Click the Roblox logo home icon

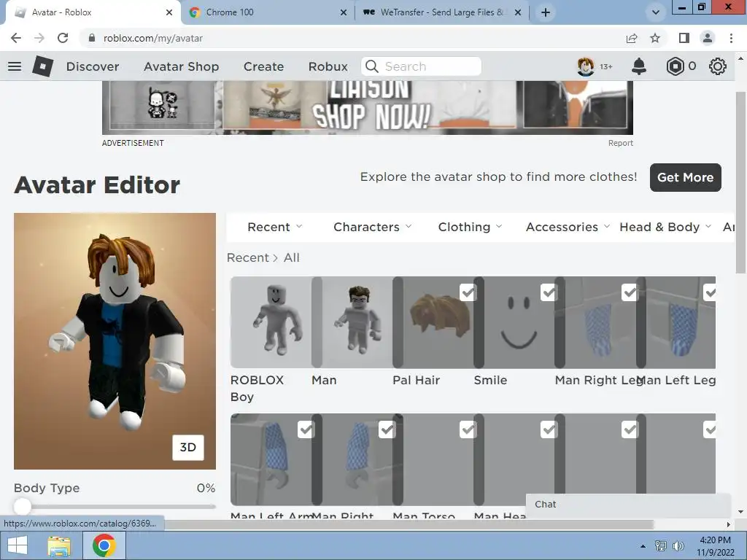click(42, 66)
